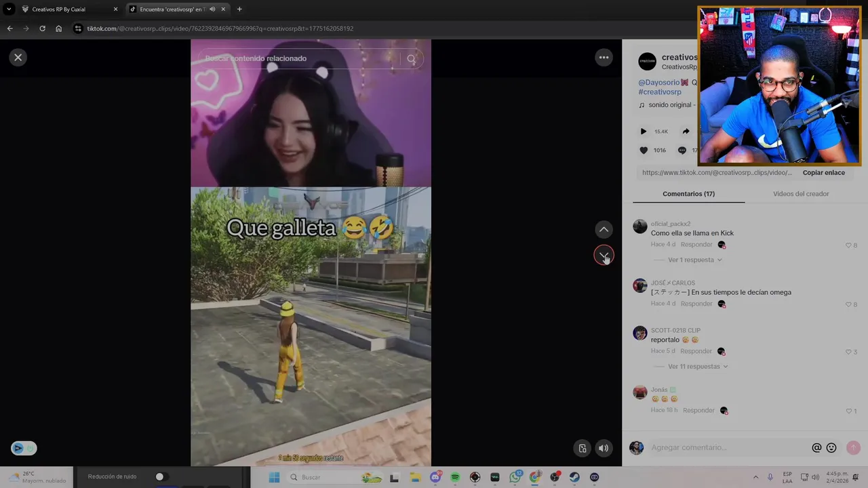Viewport: 868px width, 488px height.
Task: Reply to oficial_packx2's comment
Action: (696, 245)
